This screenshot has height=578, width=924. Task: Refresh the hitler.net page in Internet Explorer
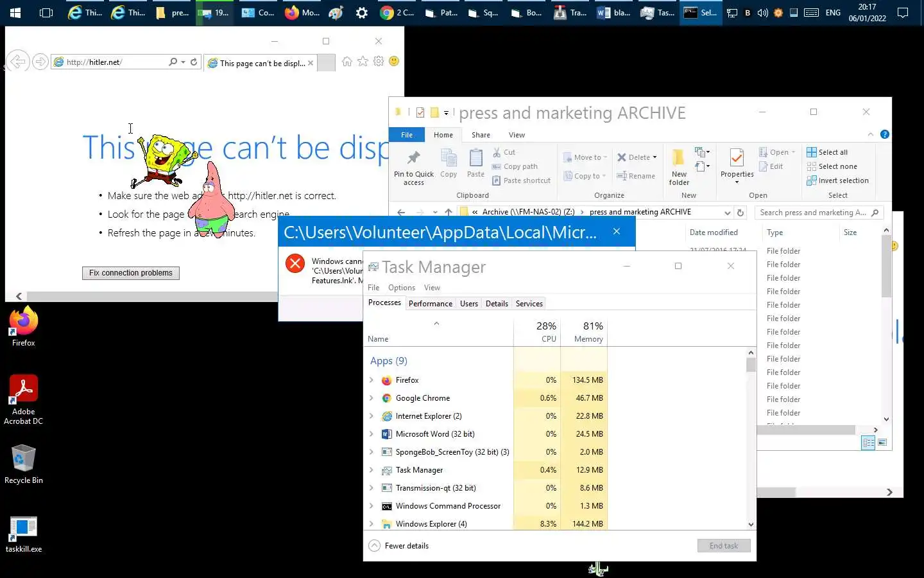194,62
